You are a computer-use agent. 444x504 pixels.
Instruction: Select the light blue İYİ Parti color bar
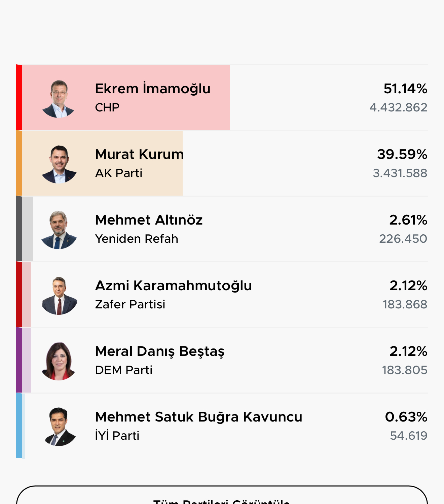click(19, 426)
